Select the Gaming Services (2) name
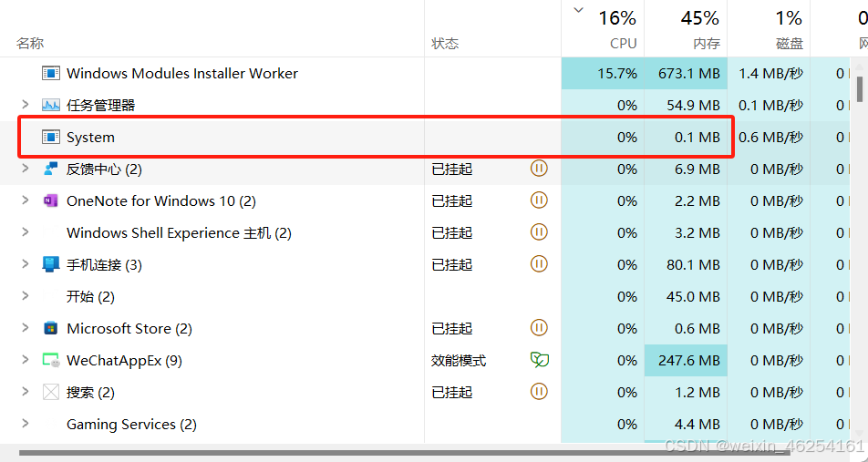Screen dimensions: 868x462 [131, 425]
